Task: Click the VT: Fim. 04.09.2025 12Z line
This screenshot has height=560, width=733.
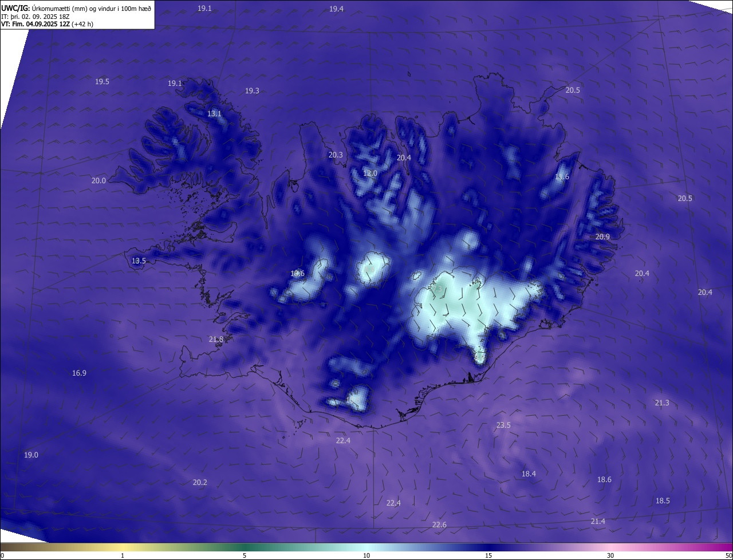Action: coord(47,24)
